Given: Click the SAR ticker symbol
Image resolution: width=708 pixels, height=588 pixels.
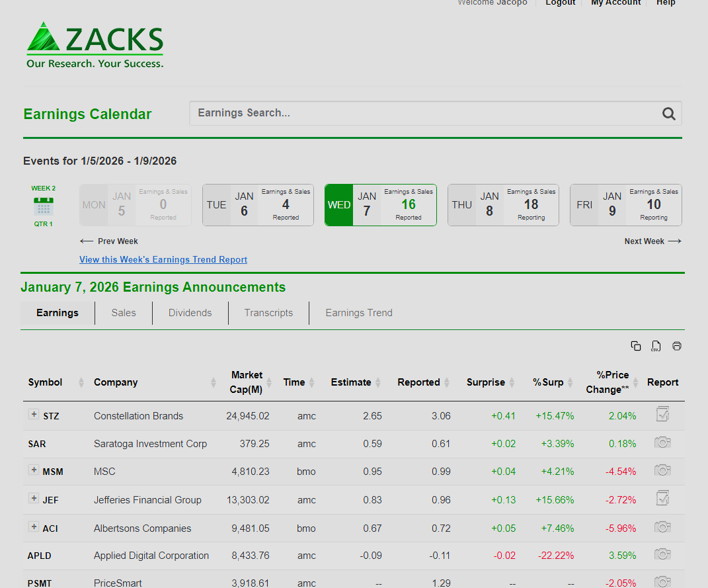Looking at the screenshot, I should (x=36, y=444).
